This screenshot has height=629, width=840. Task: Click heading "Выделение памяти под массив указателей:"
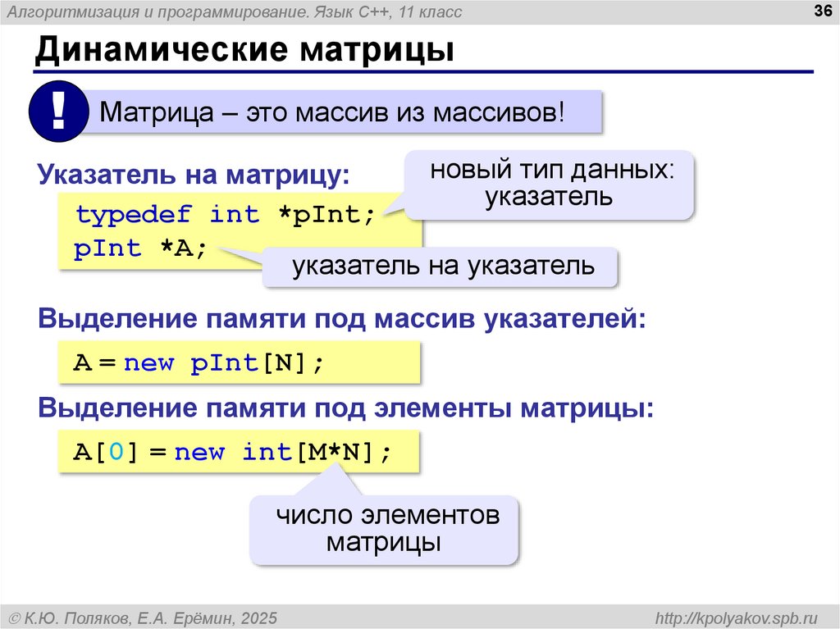coord(342,318)
